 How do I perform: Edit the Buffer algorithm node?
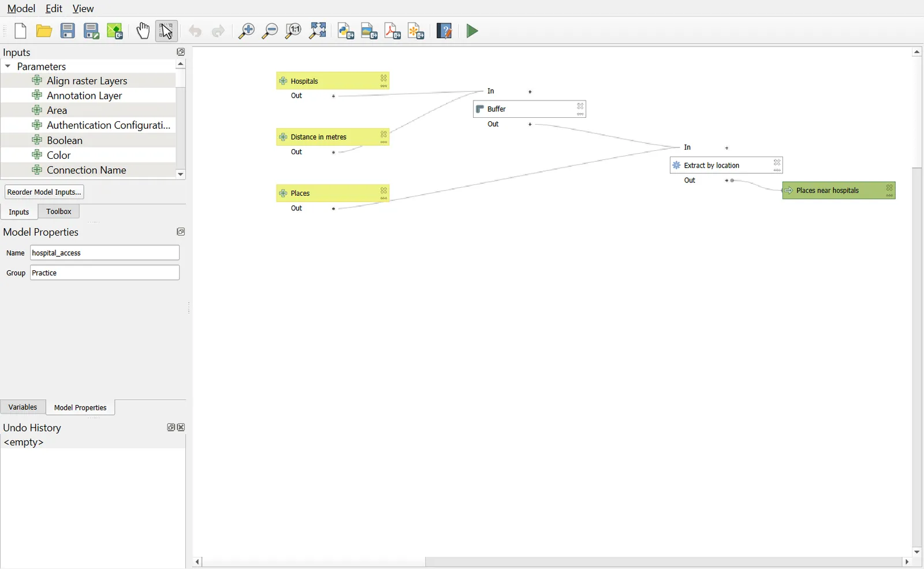pos(580,114)
